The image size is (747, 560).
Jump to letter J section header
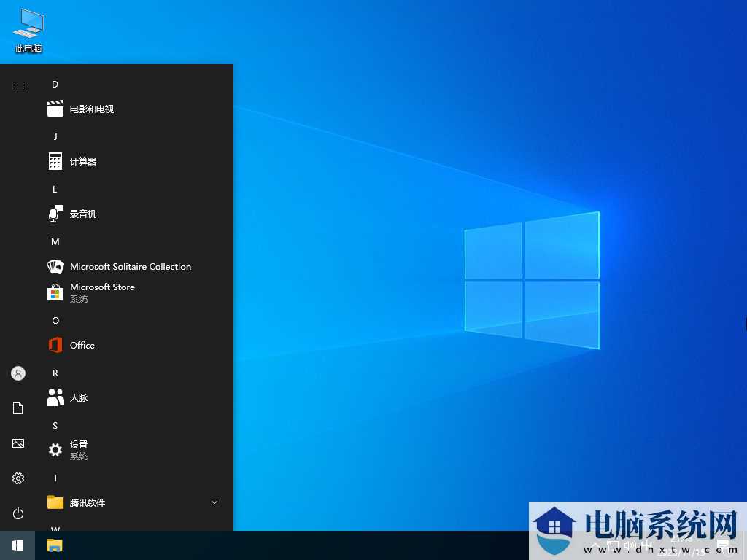click(55, 136)
